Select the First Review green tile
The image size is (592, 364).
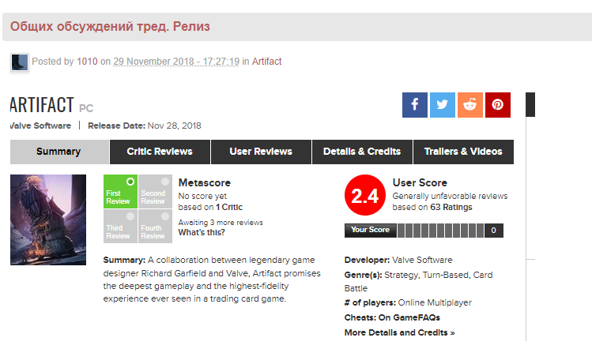(120, 191)
